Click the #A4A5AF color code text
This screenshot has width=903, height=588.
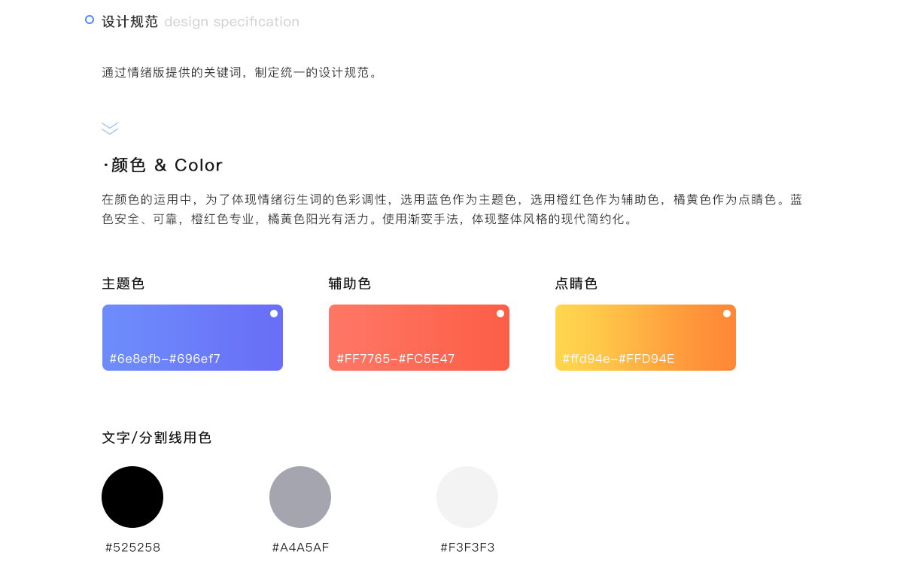pos(301,547)
